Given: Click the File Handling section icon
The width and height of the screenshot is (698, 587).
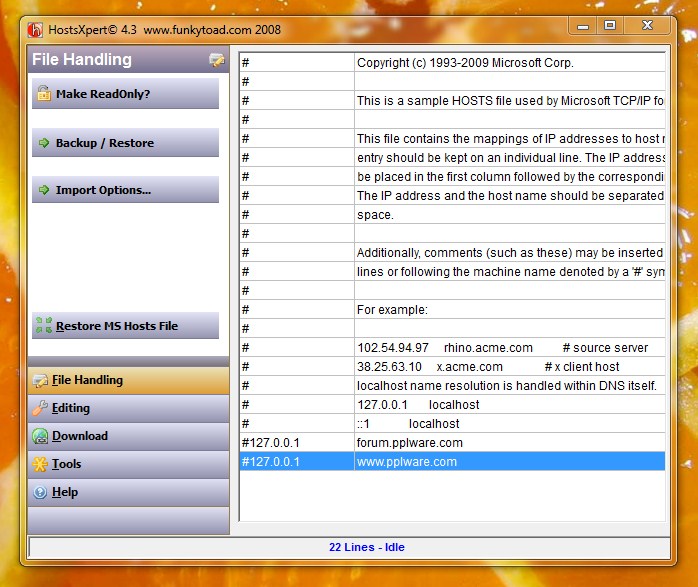Looking at the screenshot, I should 40,381.
